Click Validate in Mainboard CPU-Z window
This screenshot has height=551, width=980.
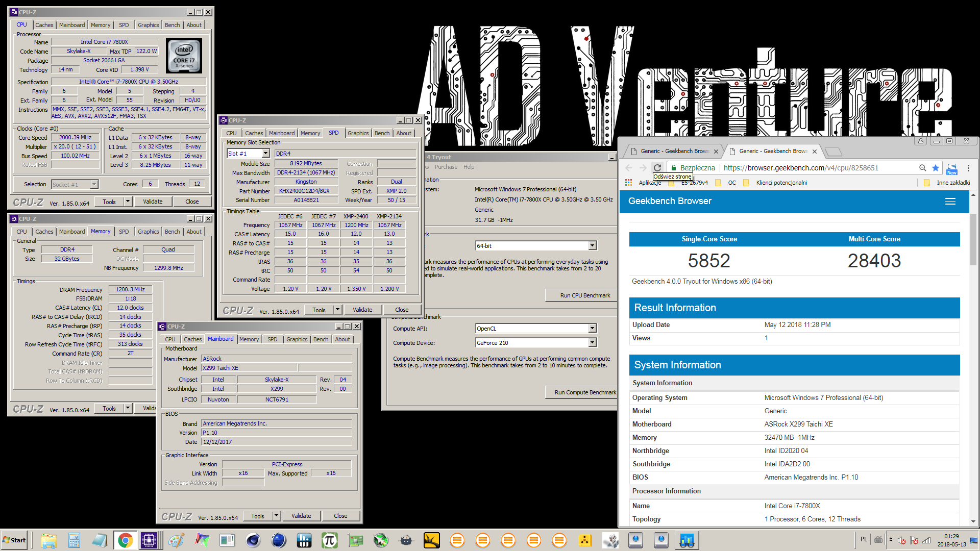301,516
